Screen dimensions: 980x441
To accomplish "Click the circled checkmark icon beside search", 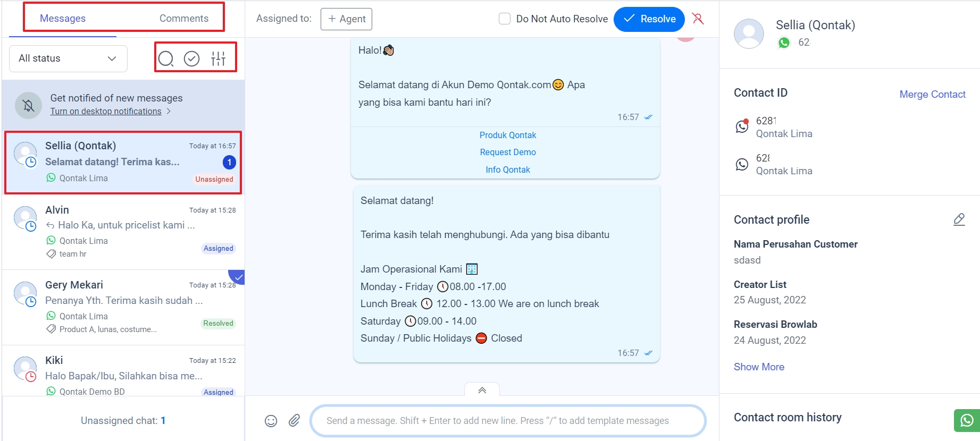I will click(x=191, y=58).
